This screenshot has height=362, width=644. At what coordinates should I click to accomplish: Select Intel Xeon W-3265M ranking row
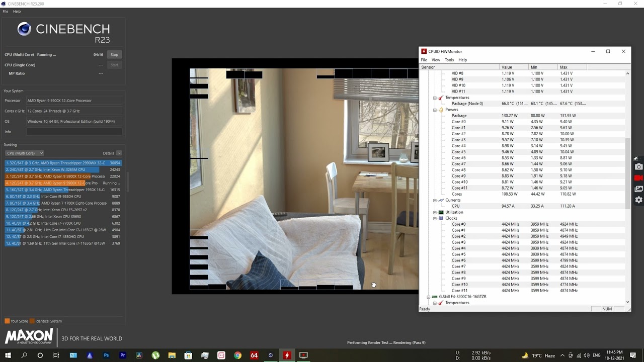click(x=63, y=170)
